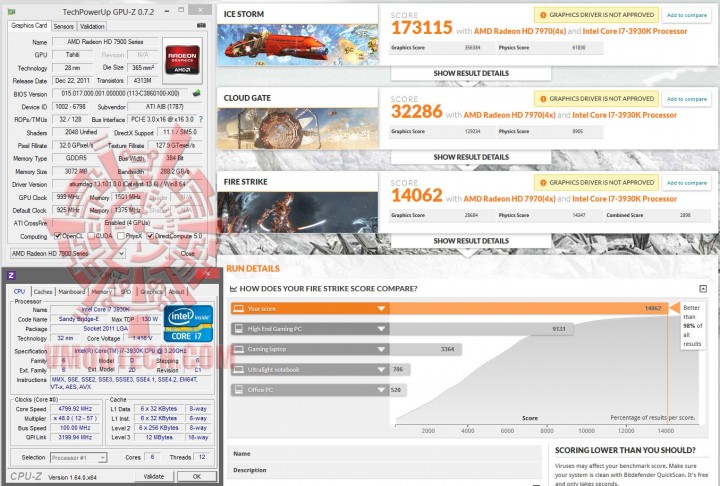Click the Intel Core i7 logo in CPU-Z
The height and width of the screenshot is (486, 720).
click(x=188, y=324)
